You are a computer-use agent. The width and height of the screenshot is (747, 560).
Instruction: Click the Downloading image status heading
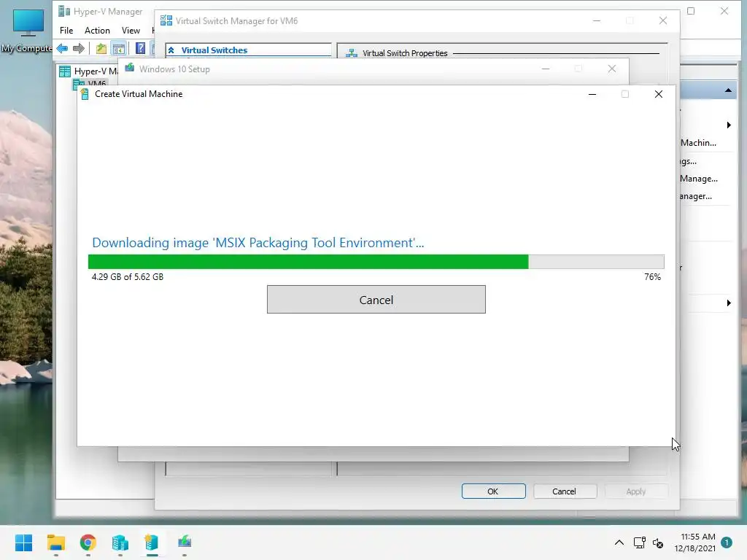258,243
